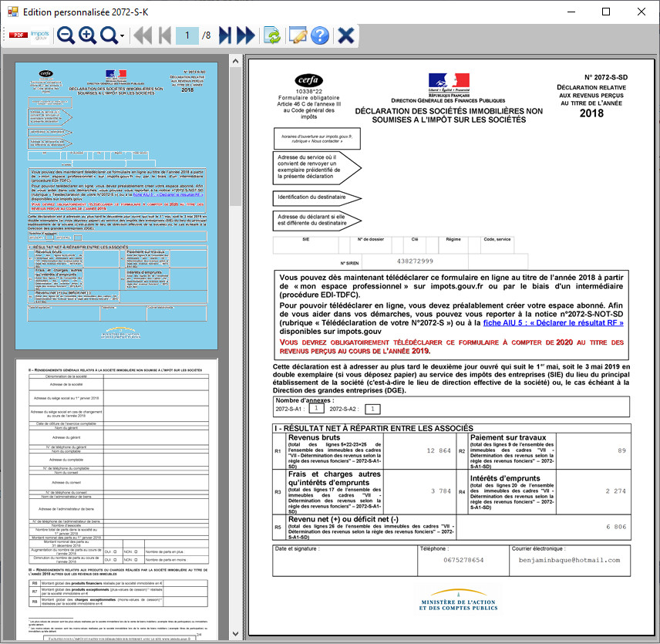Click the current page number field
The width and height of the screenshot is (660, 644).
tap(187, 35)
